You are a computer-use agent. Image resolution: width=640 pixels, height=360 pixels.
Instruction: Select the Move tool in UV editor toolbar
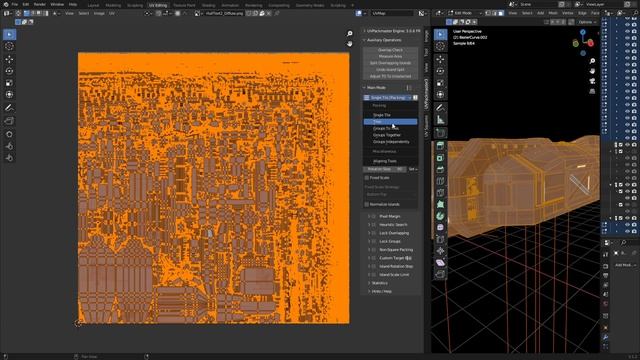pos(9,59)
